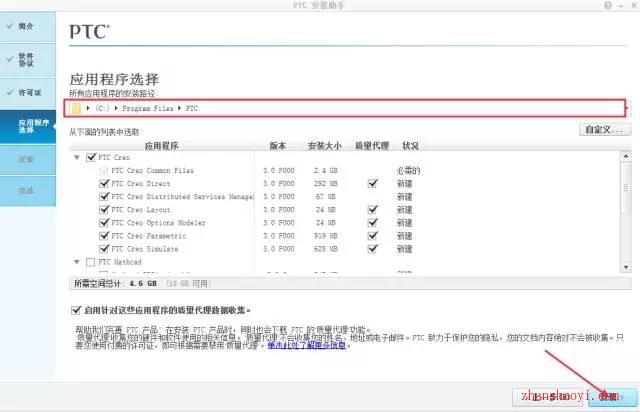Screen dimensions: 640x412
Task: Expand the arrow before (C:) in path
Action: pos(88,108)
